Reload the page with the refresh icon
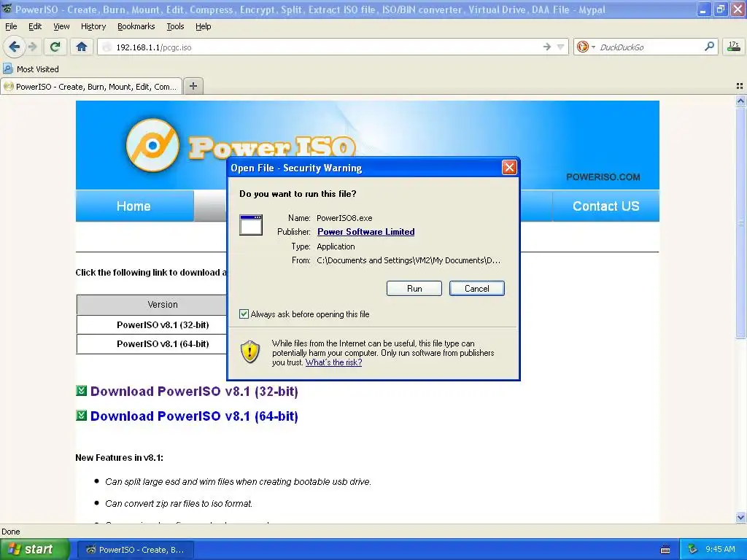747x560 pixels. (55, 47)
